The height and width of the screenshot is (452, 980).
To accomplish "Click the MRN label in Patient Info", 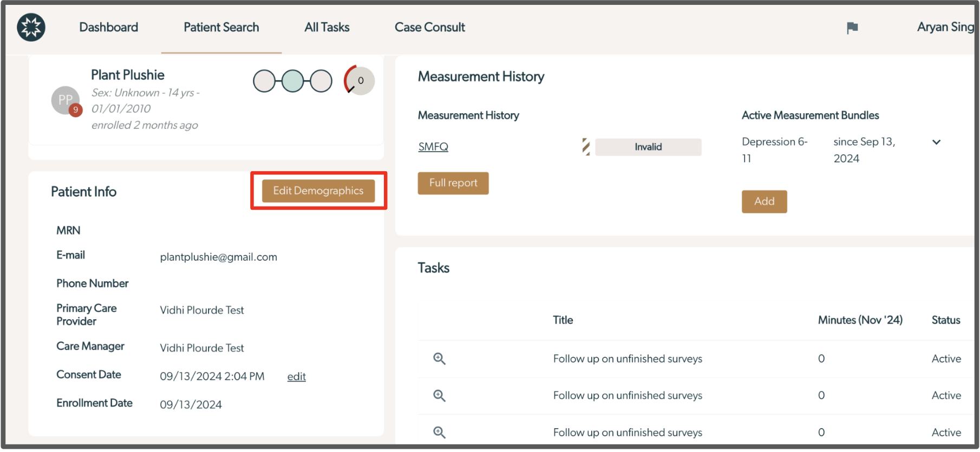I will pyautogui.click(x=68, y=231).
